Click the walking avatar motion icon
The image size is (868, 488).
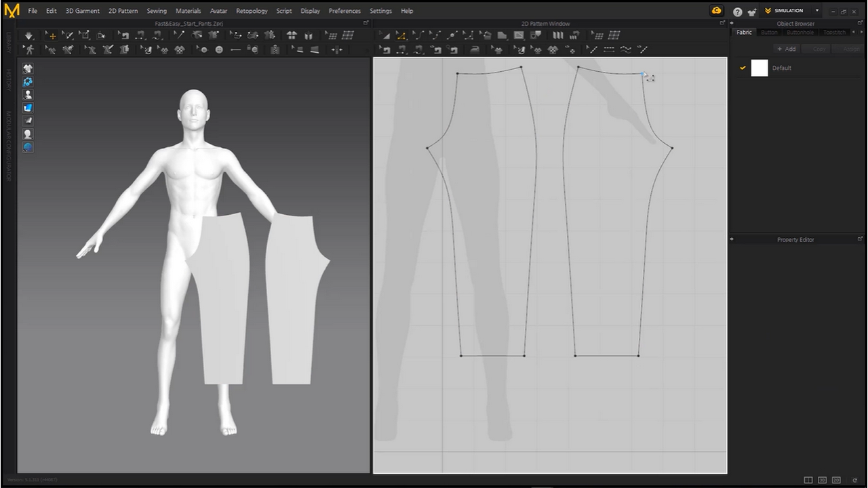29,49
